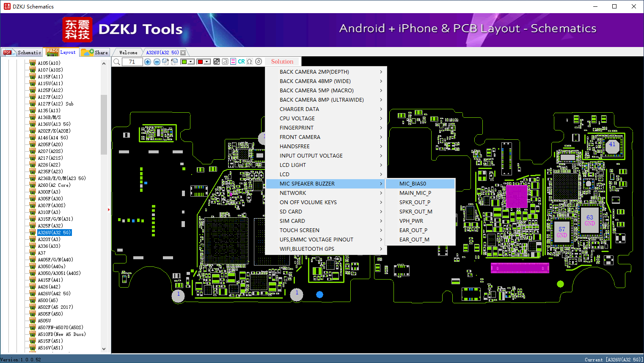644x363 pixels.
Task: Click the PADS icon beside A515F(A51)
Action: click(x=33, y=341)
